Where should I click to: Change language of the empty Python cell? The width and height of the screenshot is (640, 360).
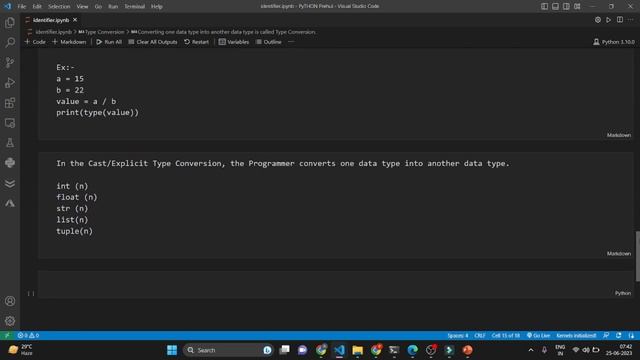click(x=623, y=293)
